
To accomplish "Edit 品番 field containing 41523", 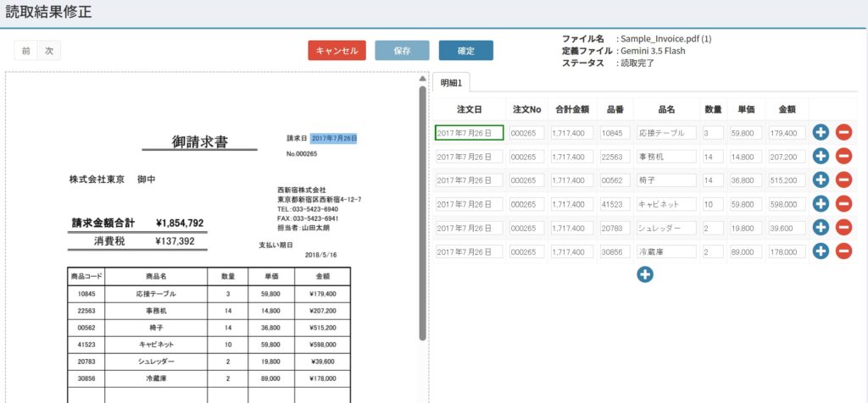I will click(x=615, y=204).
